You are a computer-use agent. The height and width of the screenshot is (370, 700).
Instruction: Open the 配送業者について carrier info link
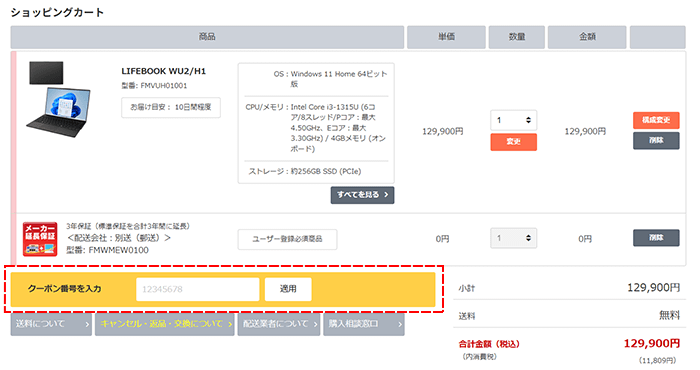point(279,324)
